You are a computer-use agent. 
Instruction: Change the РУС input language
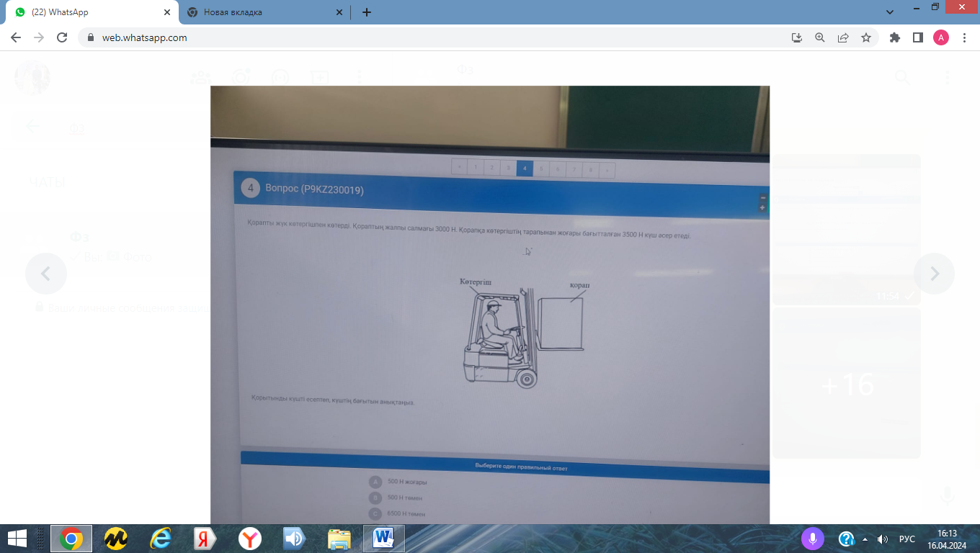(x=907, y=539)
